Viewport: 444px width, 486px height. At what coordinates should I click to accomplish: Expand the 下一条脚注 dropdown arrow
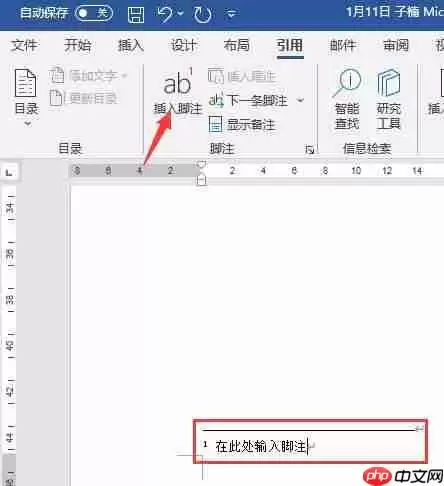click(x=301, y=100)
